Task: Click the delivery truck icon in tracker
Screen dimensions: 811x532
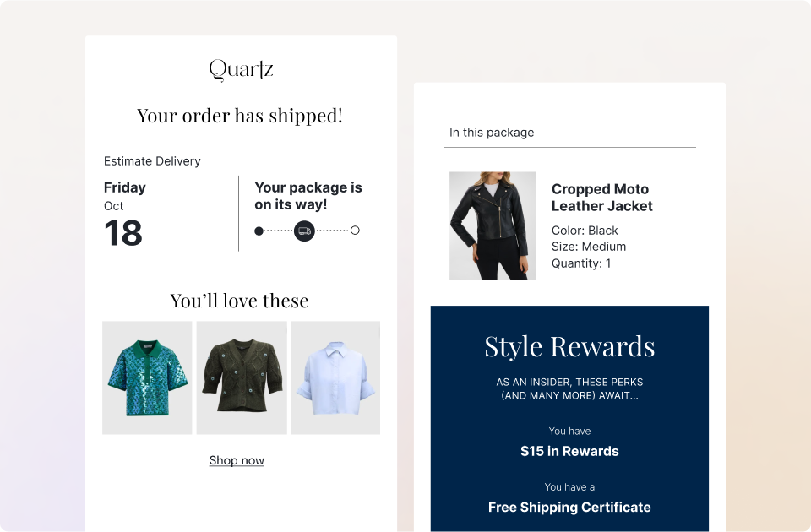Action: point(304,231)
